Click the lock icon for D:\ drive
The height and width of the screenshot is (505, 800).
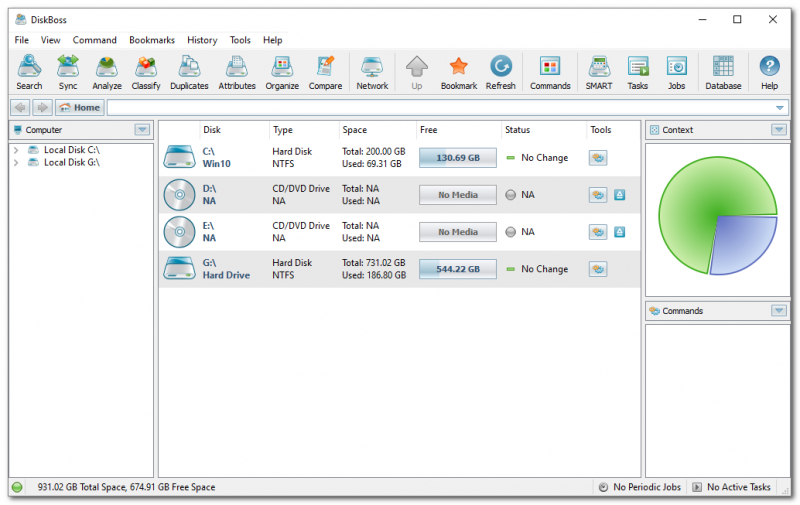click(x=619, y=195)
